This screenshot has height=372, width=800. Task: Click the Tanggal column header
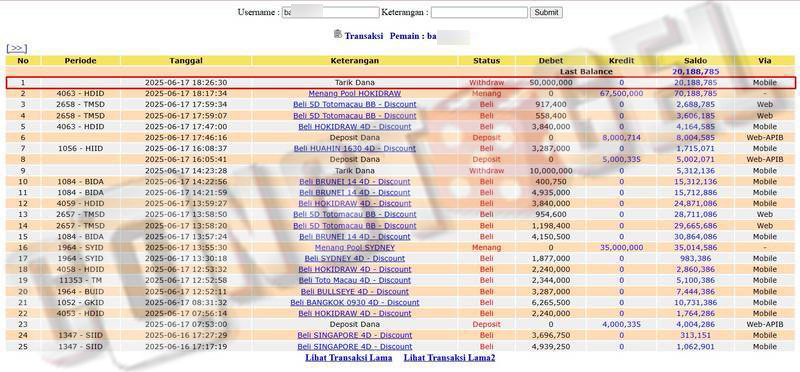click(186, 61)
